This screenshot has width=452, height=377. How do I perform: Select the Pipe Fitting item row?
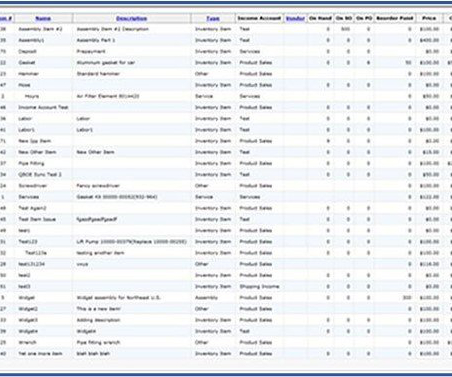[226, 163]
